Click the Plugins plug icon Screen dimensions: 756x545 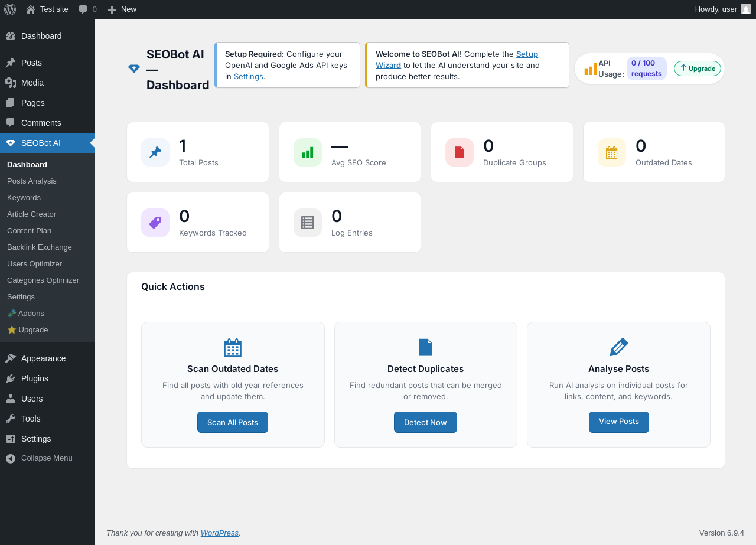point(11,378)
